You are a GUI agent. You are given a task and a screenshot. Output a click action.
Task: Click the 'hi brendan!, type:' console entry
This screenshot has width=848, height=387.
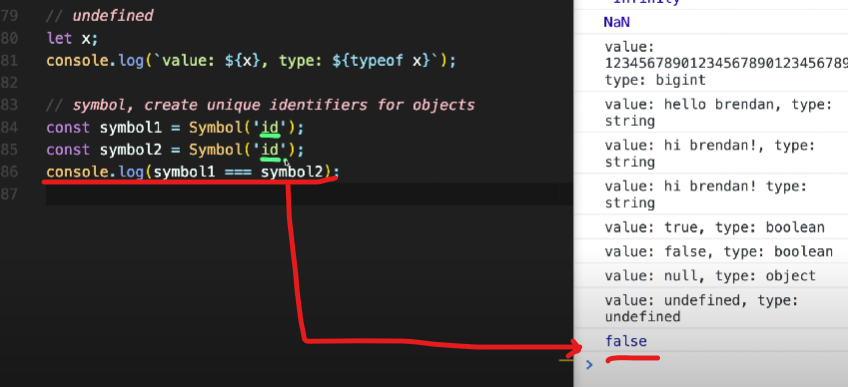(711, 154)
